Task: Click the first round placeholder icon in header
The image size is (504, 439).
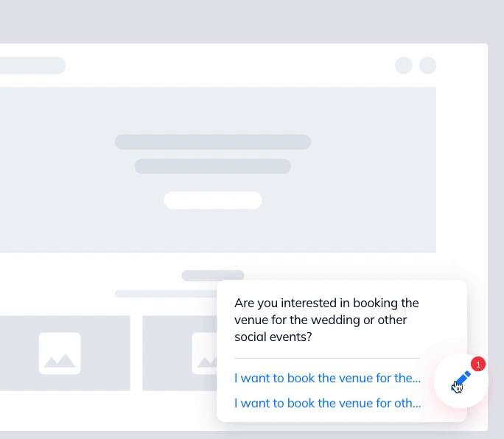Action: tap(404, 66)
